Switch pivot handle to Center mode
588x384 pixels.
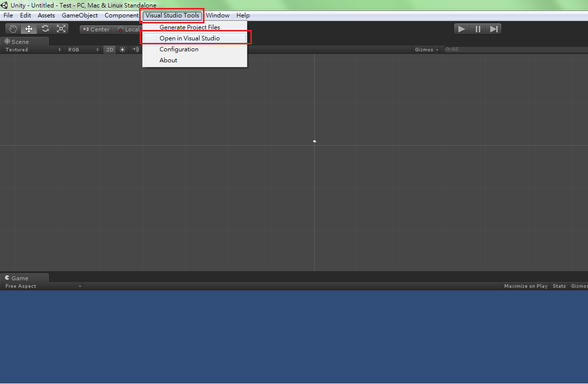(x=96, y=29)
